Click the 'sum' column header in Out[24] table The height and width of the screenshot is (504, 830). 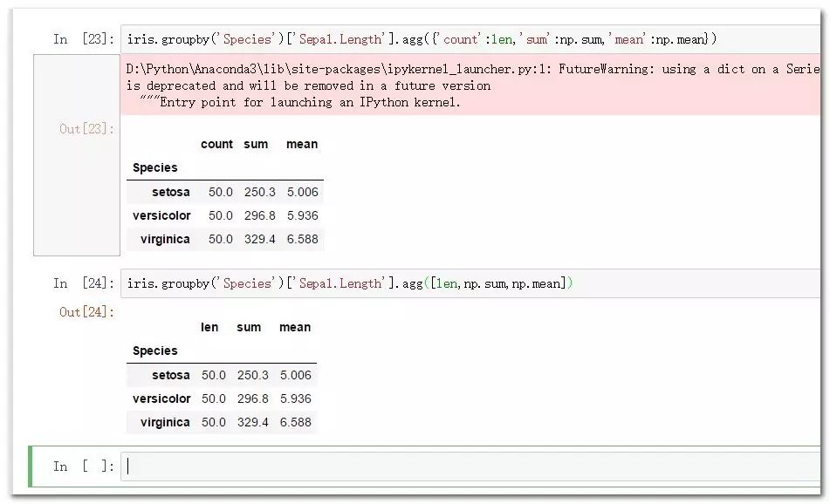point(249,327)
